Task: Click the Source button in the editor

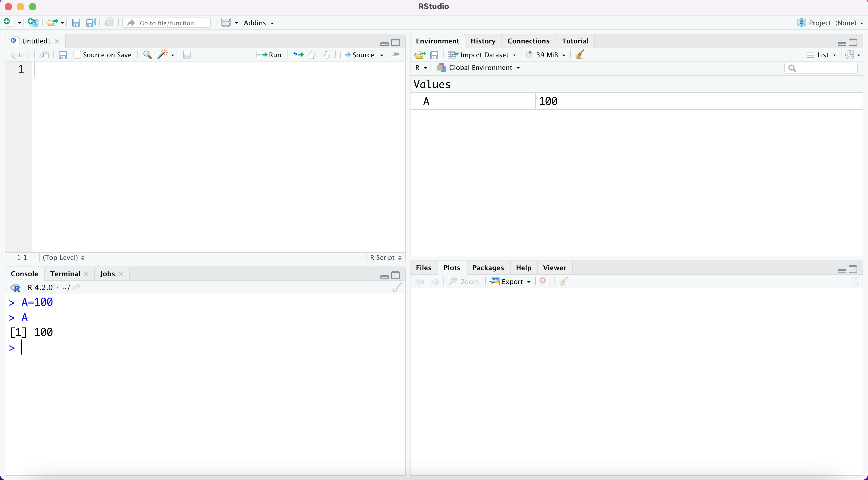Action: coord(358,55)
